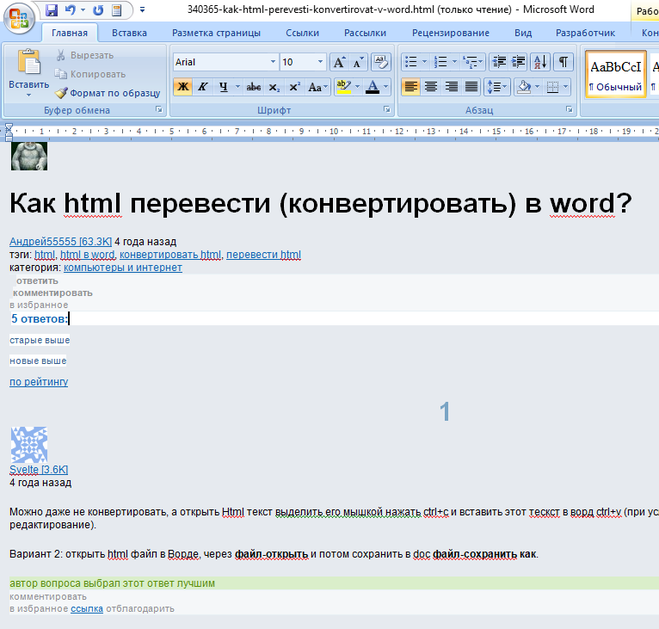Justify text alignment
This screenshot has width=659, height=629.
[471, 87]
